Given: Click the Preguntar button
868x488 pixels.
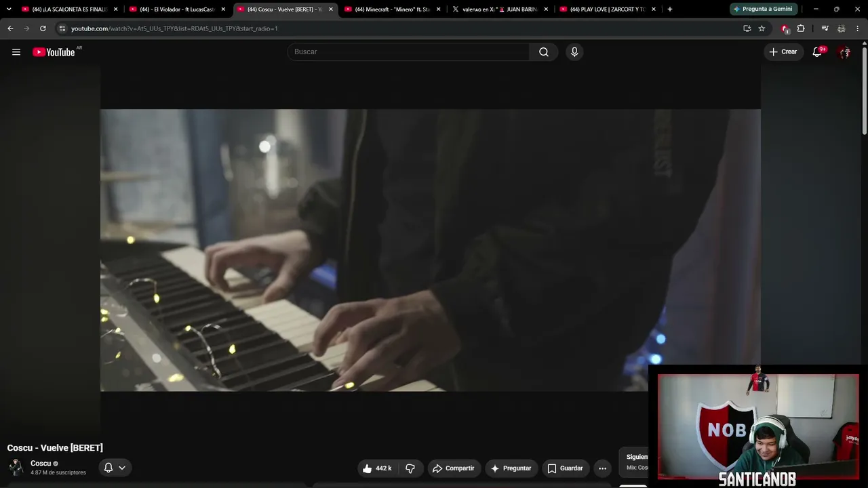Looking at the screenshot, I should pos(511,468).
